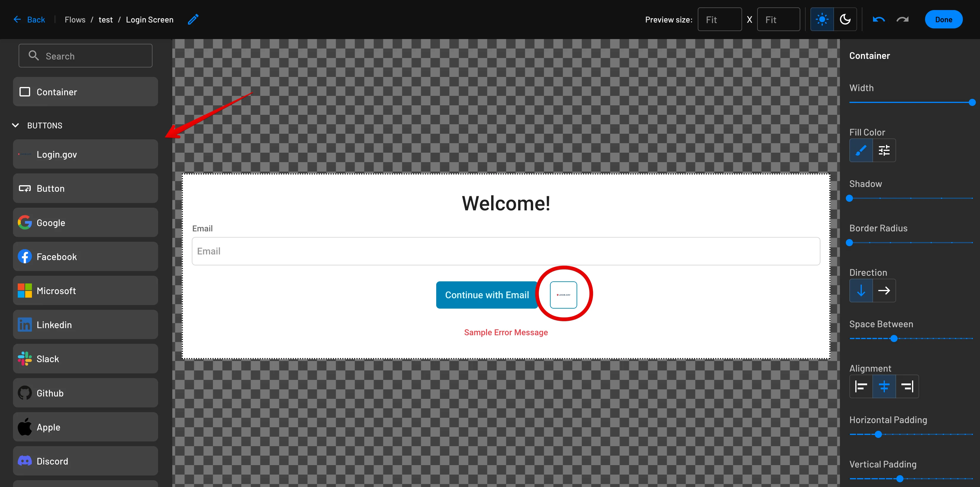Click the Back link
Screen dimensions: 980x487
point(29,20)
